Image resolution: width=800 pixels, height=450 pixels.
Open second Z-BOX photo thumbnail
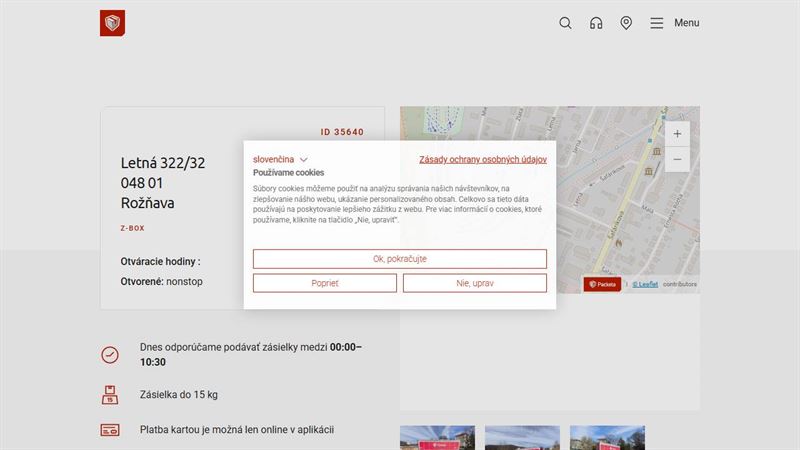coord(522,438)
